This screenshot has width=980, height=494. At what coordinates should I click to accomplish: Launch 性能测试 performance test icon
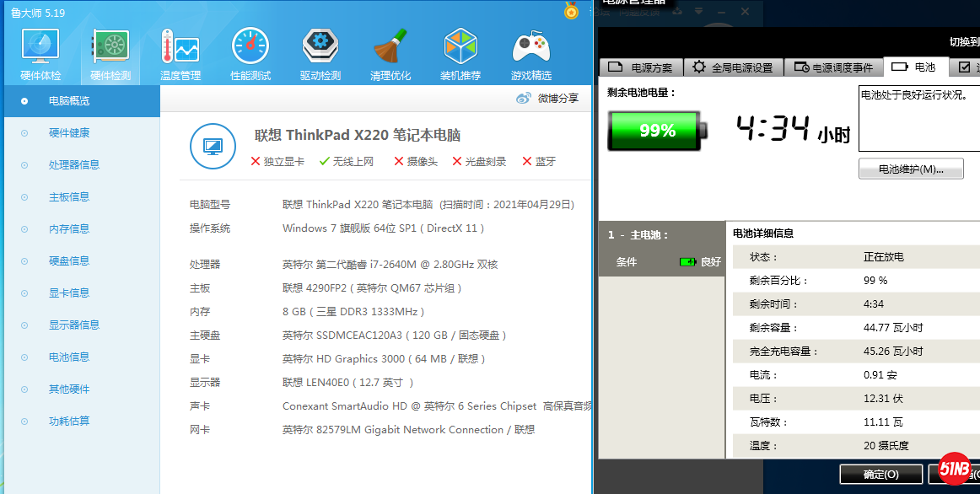[x=250, y=47]
